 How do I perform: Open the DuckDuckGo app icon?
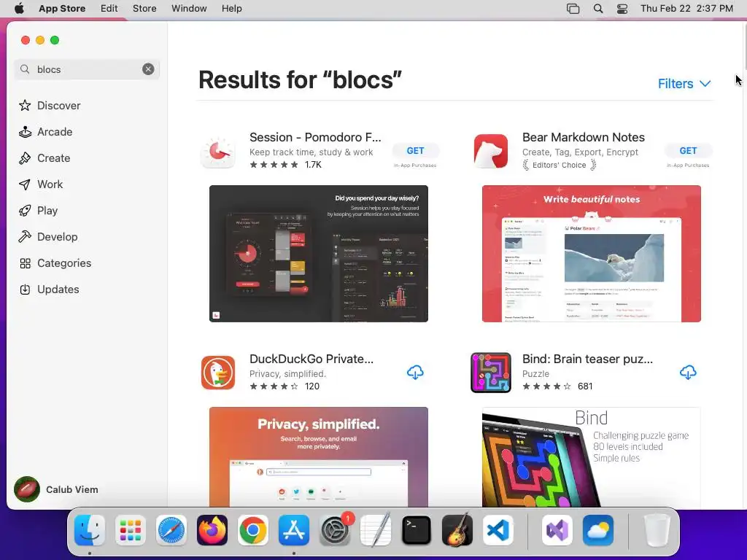tap(218, 373)
